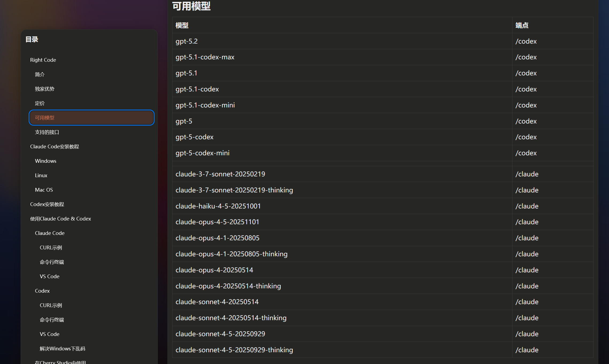This screenshot has height=364, width=609.
Task: Select the claude-haiku-4-5-20251001 model name
Action: [218, 206]
